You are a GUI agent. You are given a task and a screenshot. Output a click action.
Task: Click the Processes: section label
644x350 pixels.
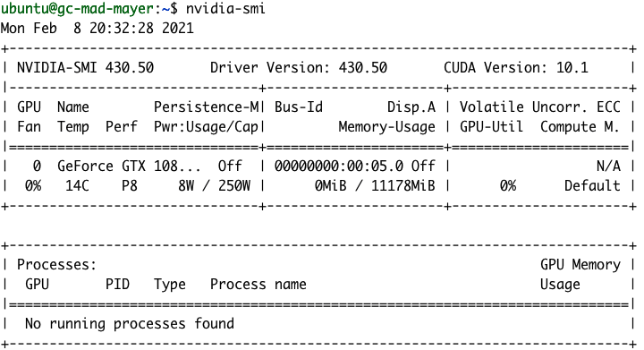tap(56, 265)
